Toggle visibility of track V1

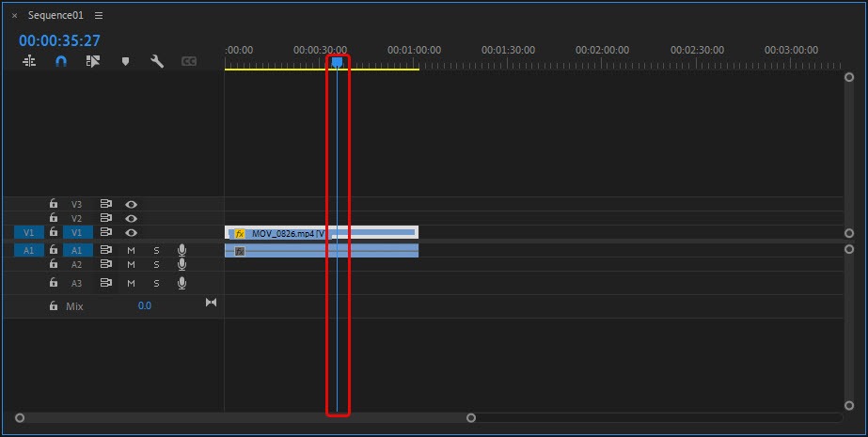point(132,232)
